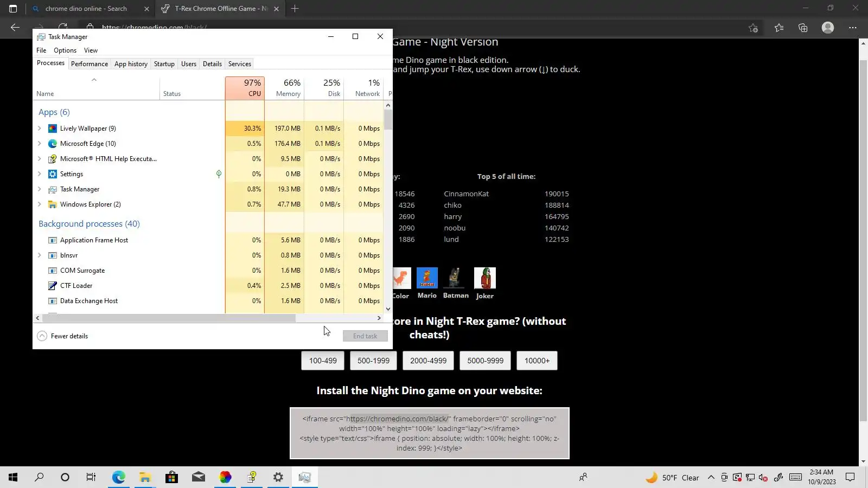
Task: Expand the Windows Explorer process group
Action: point(40,204)
